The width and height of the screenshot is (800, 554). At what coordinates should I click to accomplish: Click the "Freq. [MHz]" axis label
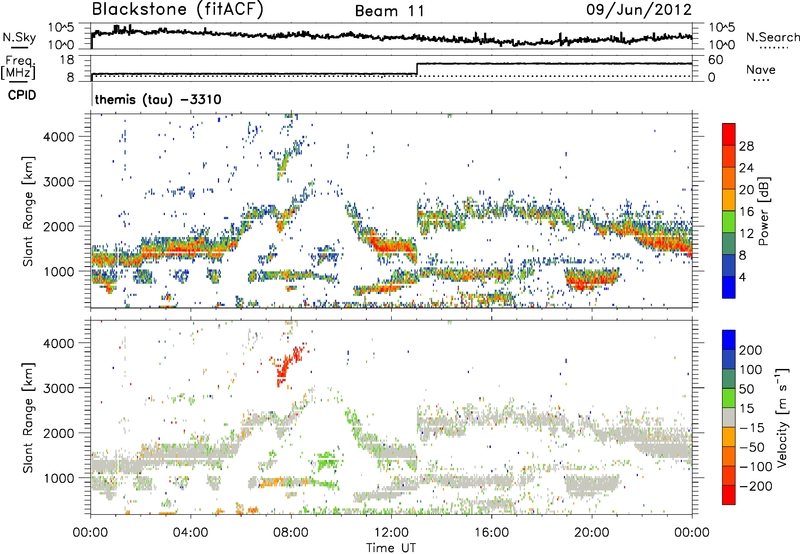[x=18, y=68]
